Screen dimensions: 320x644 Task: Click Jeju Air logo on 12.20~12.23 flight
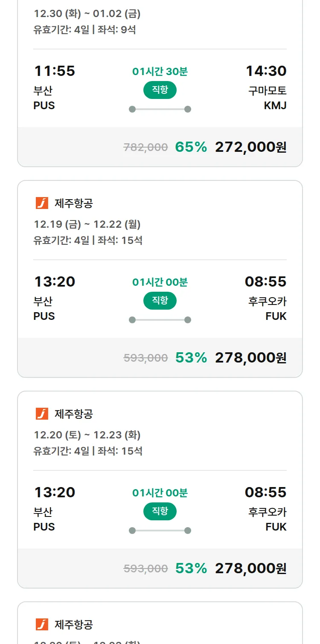pyautogui.click(x=42, y=414)
